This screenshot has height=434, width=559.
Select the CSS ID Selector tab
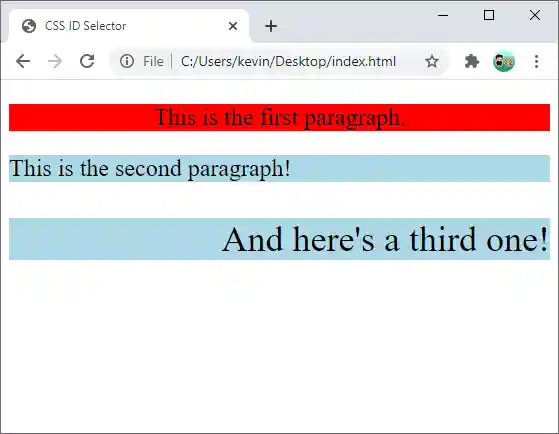click(129, 26)
